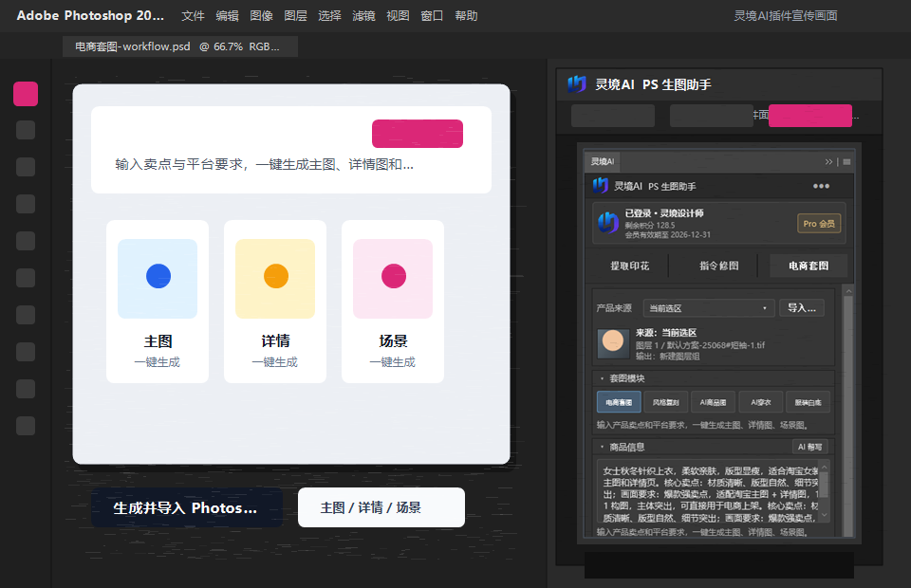Click the text box scrollbar up arrow
This screenshot has width=911, height=588.
pos(824,467)
